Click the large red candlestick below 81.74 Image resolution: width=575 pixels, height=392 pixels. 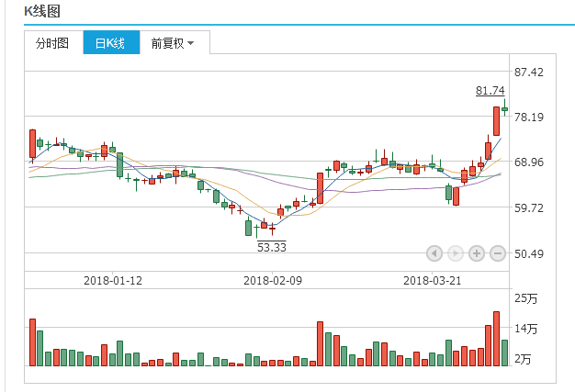[x=497, y=121]
